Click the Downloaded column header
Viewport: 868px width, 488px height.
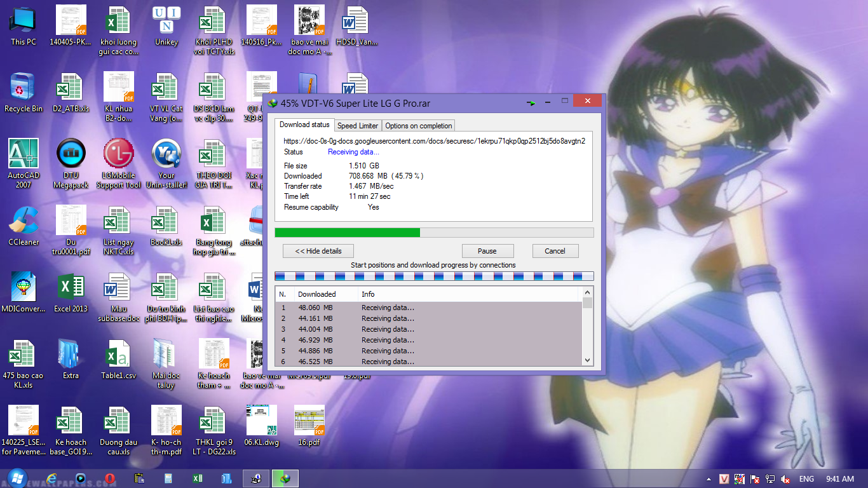325,294
